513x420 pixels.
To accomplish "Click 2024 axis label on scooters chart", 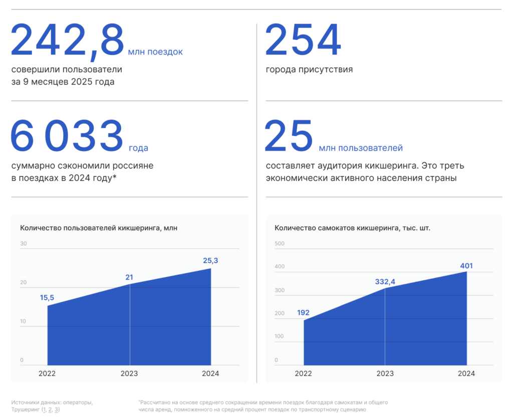I will pos(466,373).
